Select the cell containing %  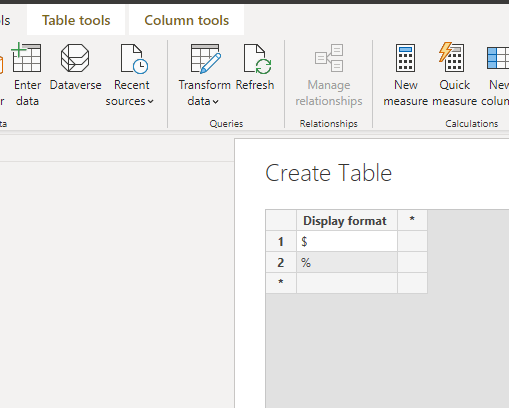pyautogui.click(x=347, y=262)
